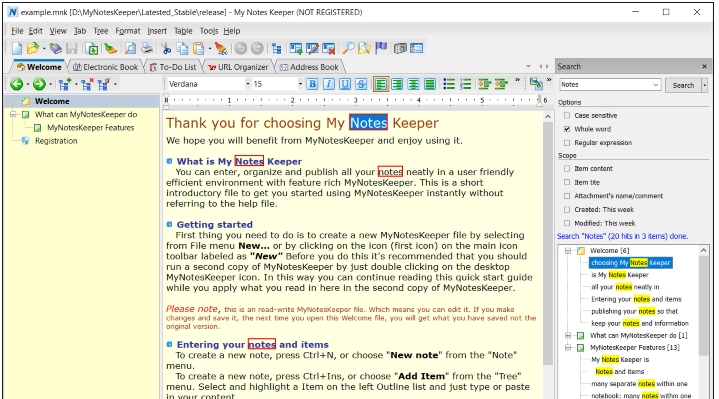Navigate back with green left arrow
The height and width of the screenshot is (399, 719).
(17, 84)
